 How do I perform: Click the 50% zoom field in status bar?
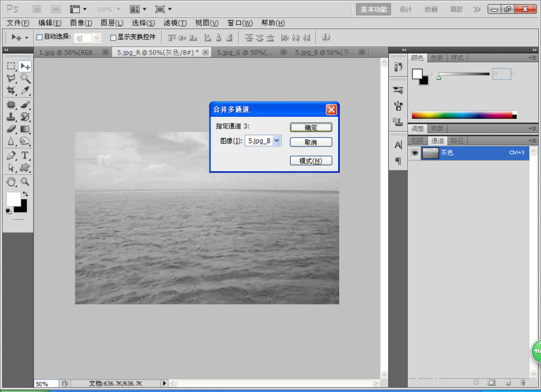coord(45,383)
